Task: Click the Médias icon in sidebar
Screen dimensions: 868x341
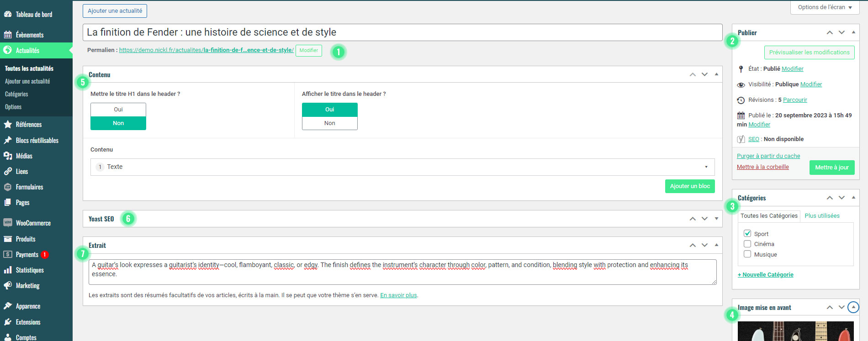Action: point(8,156)
